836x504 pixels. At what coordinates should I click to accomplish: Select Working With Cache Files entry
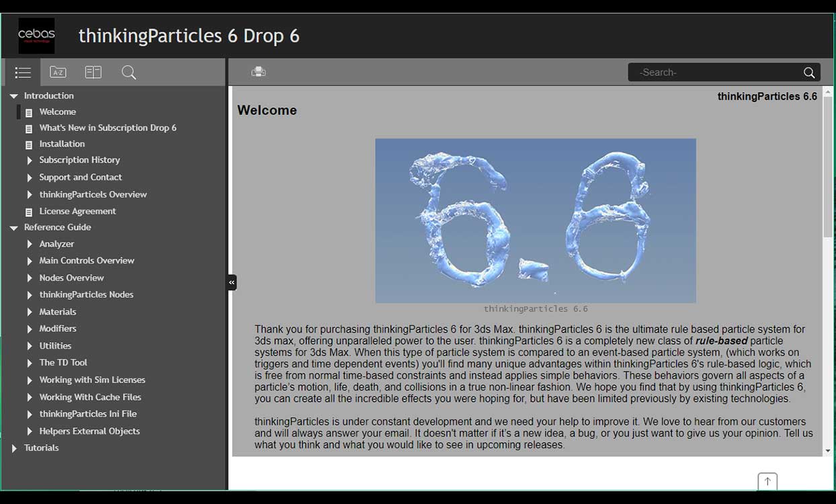click(x=90, y=397)
